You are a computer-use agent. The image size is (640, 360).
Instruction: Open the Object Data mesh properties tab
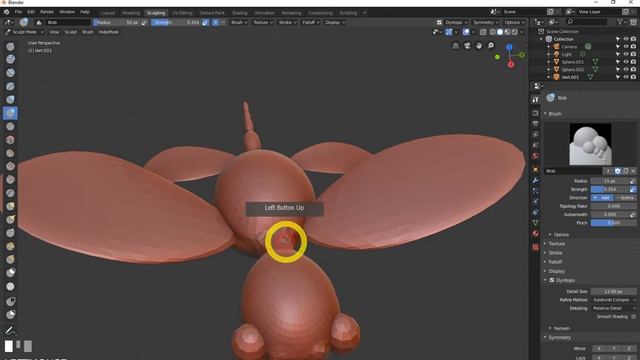point(536,222)
